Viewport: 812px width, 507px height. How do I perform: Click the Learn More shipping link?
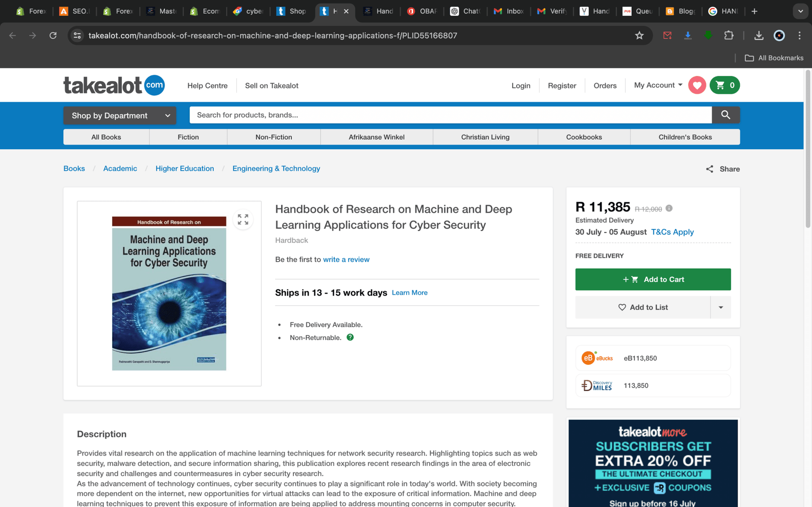tap(409, 293)
